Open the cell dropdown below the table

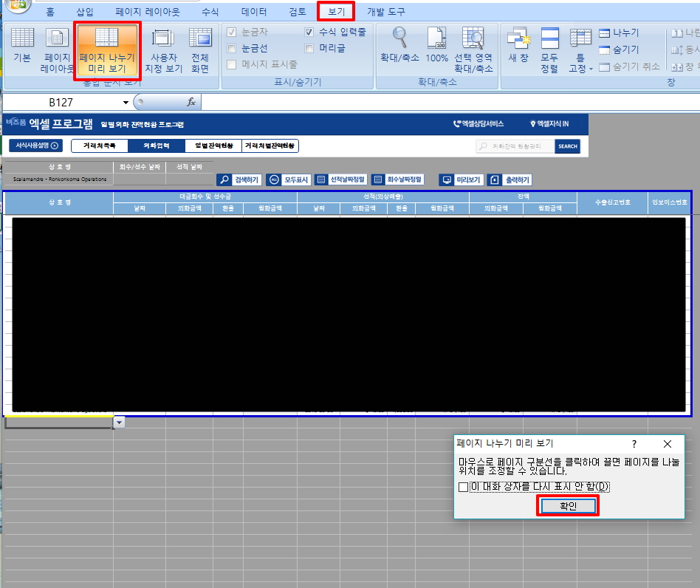click(x=119, y=422)
